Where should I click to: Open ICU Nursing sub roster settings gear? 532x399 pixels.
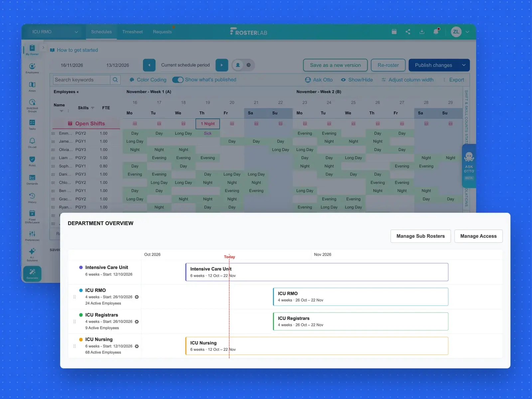[x=137, y=346]
